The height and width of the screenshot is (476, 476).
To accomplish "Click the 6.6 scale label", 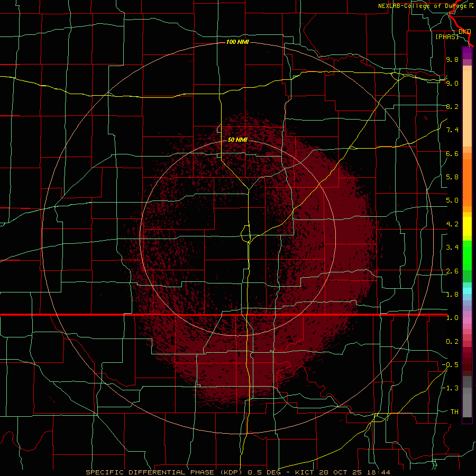I will click(x=452, y=153).
